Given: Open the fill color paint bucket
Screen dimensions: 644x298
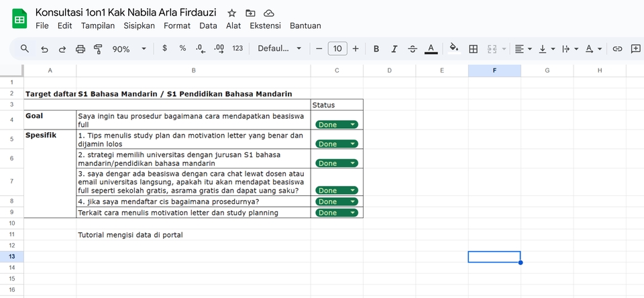Looking at the screenshot, I should click(x=453, y=49).
